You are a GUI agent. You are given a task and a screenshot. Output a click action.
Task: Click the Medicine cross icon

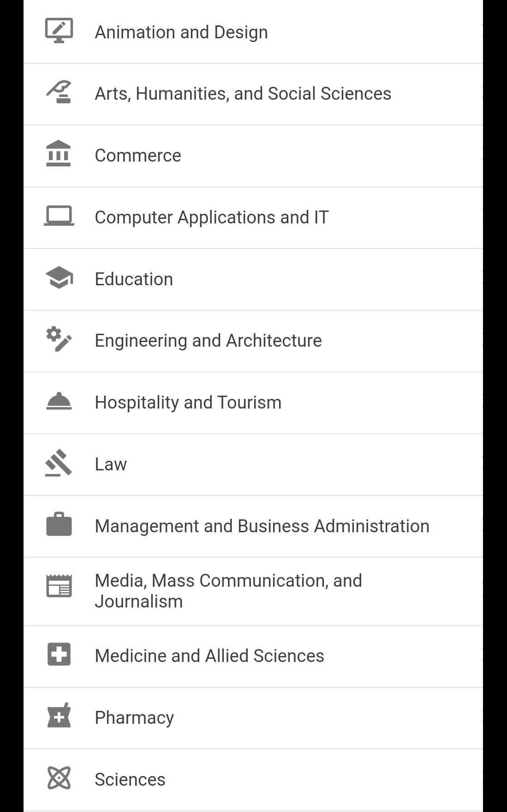[59, 655]
